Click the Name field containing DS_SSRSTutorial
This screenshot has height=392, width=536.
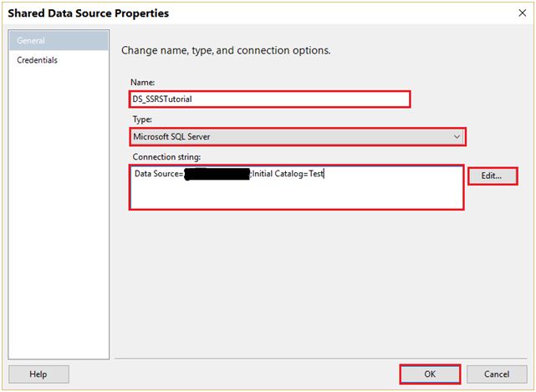[270, 99]
